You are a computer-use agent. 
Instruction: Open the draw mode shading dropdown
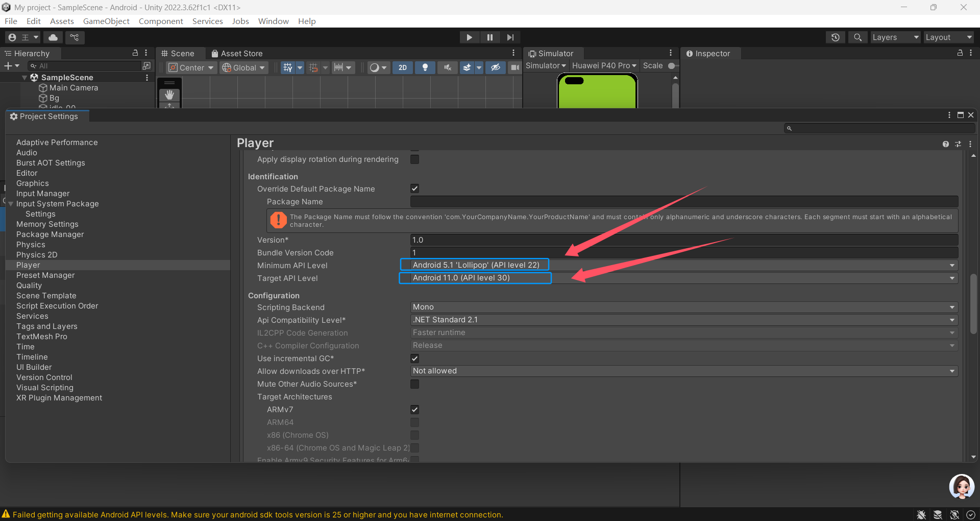click(x=378, y=67)
